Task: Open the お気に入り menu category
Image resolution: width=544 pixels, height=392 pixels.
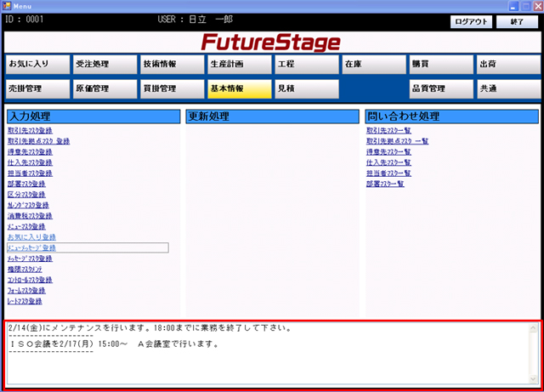Action: [37, 65]
